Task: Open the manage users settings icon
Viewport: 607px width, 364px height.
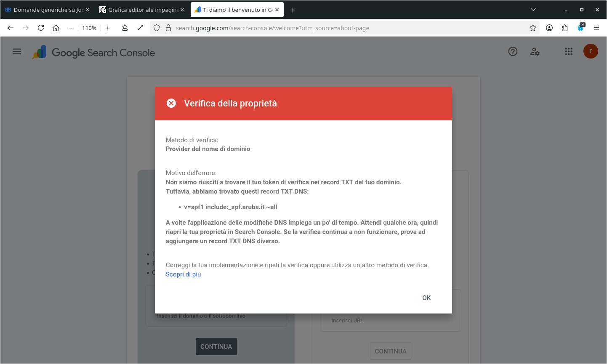Action: pyautogui.click(x=535, y=52)
